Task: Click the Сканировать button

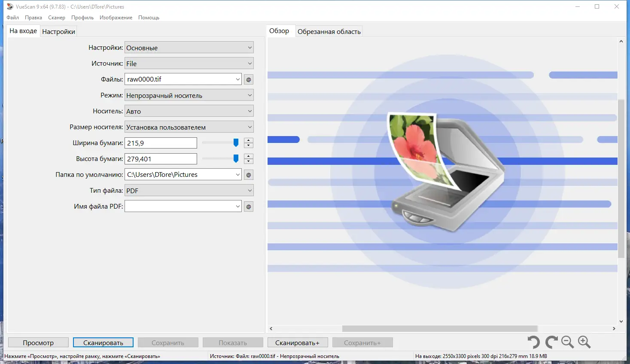Action: click(103, 343)
